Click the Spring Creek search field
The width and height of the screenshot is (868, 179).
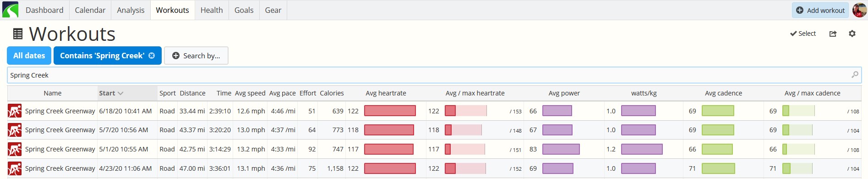(434, 75)
